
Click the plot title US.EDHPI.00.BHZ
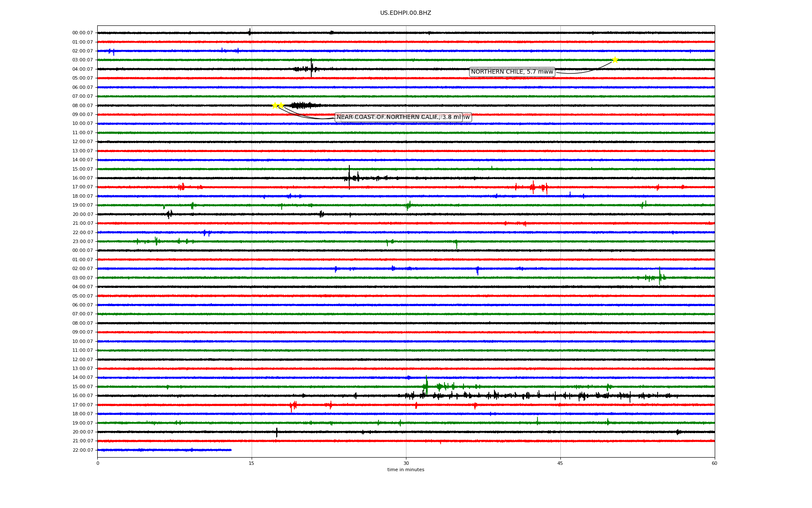pos(406,13)
